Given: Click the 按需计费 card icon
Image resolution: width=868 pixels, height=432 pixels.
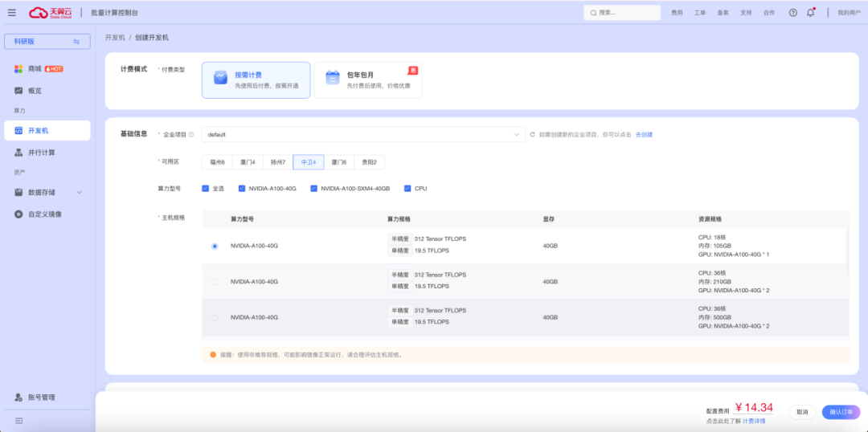Looking at the screenshot, I should [x=220, y=77].
